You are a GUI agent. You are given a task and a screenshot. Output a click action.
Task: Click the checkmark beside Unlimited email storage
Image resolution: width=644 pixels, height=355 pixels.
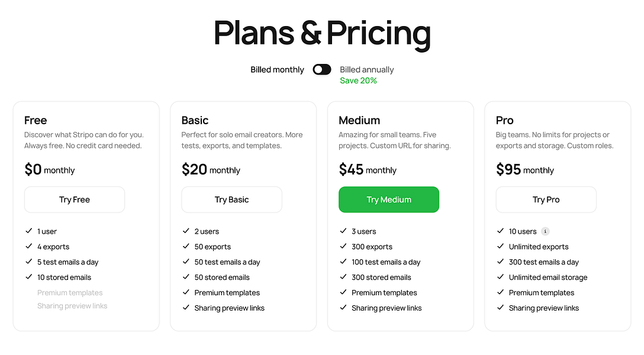pyautogui.click(x=500, y=277)
